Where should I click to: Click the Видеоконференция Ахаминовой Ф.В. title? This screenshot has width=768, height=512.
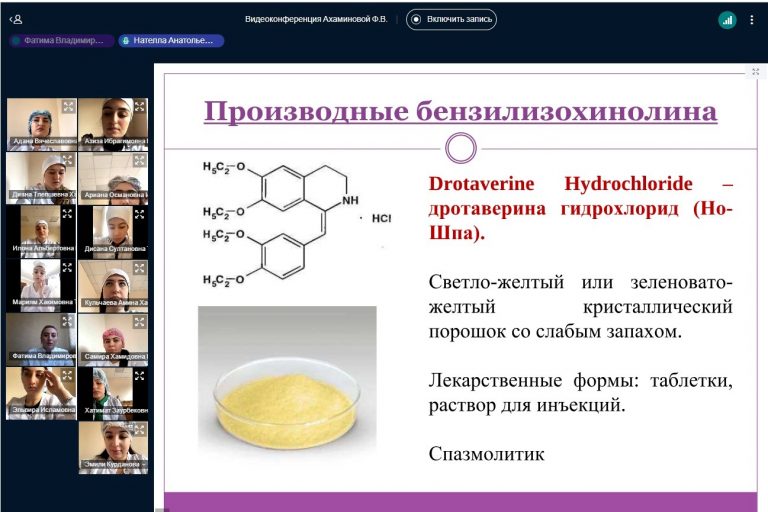(316, 20)
